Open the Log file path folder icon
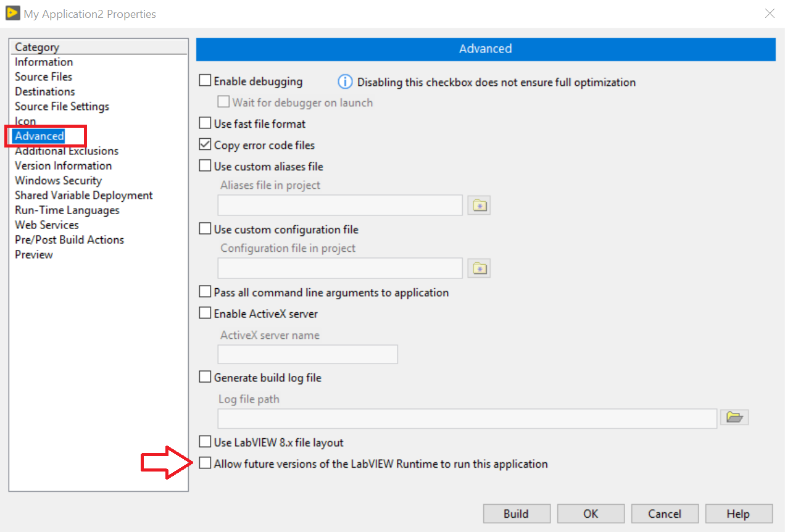 click(x=734, y=417)
